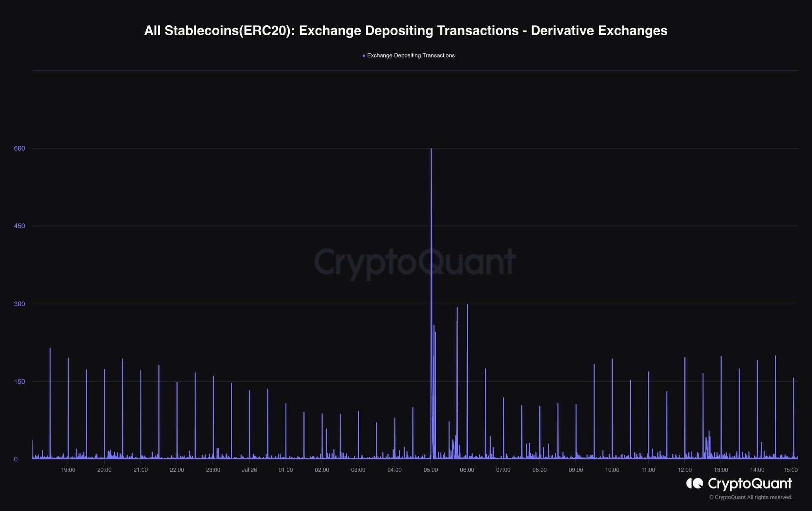Click the 05:00 time axis label
This screenshot has width=812, height=511.
tap(431, 470)
